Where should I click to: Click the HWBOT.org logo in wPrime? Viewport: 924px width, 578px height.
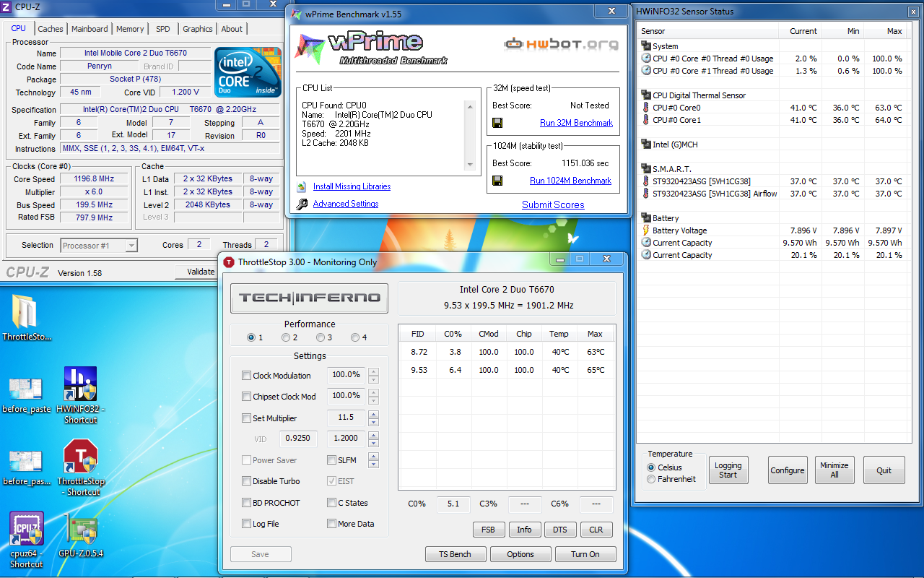pos(561,44)
